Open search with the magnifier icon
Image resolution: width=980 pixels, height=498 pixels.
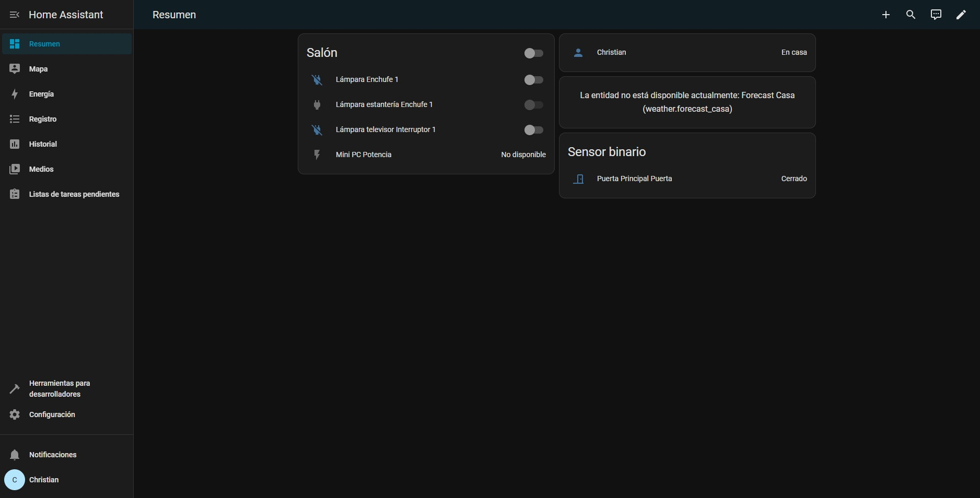911,15
